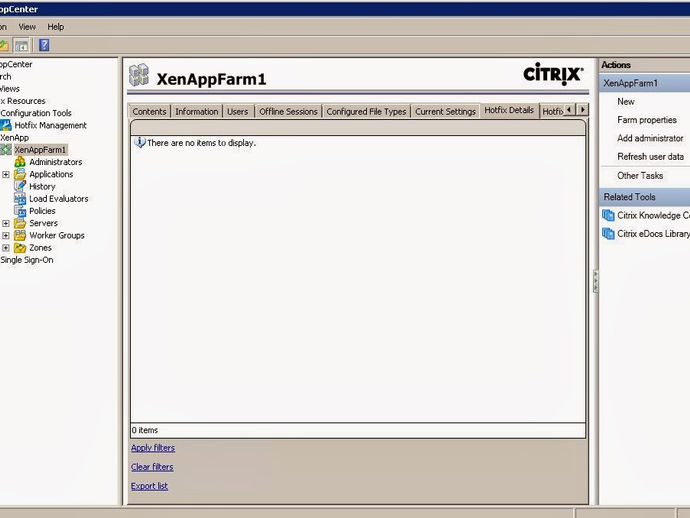
Task: Click the Servers folder icon
Action: 20,223
